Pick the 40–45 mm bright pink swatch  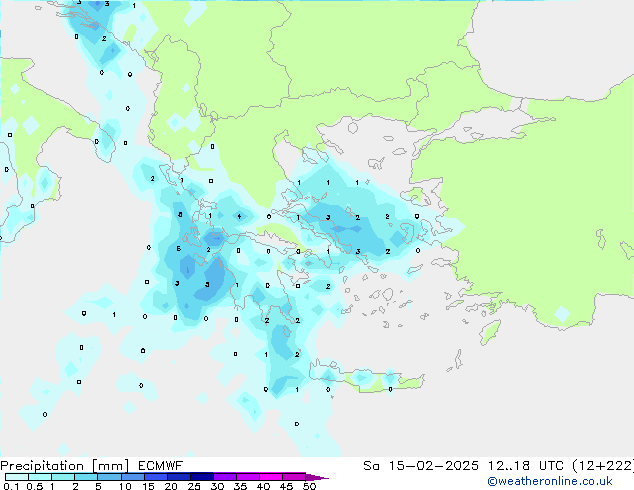click(x=271, y=477)
